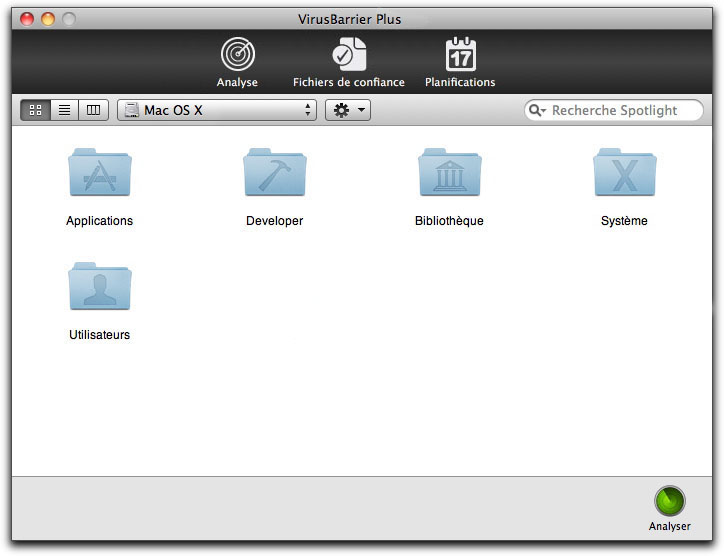Click the Developer folder label

tap(275, 221)
